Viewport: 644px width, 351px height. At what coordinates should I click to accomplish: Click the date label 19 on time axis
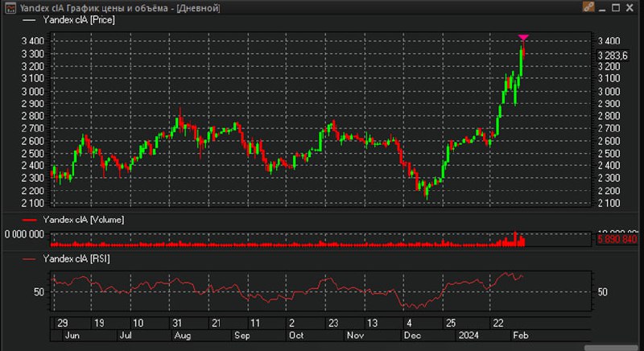[x=99, y=323]
